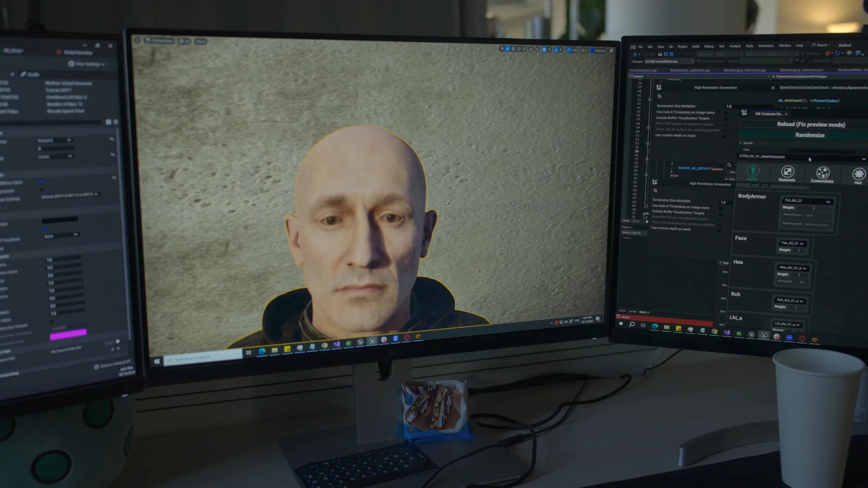Collapse the Search section expander
This screenshot has width=868, height=488.
(741, 143)
